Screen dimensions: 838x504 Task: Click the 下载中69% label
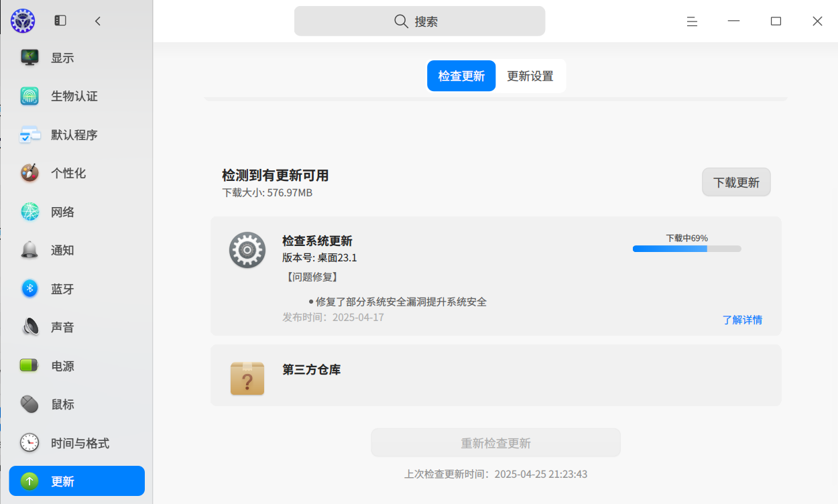(687, 238)
